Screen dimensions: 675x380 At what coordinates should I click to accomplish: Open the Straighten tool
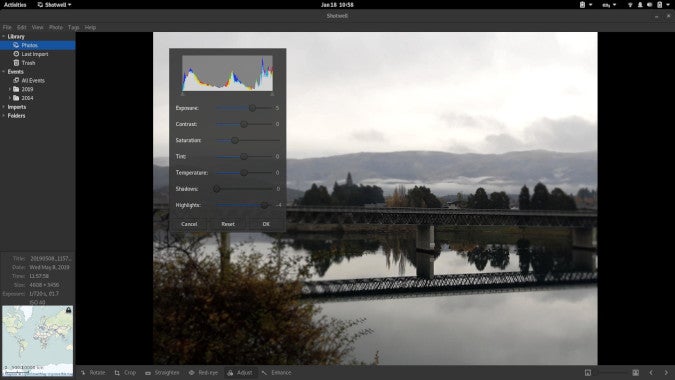coord(162,373)
